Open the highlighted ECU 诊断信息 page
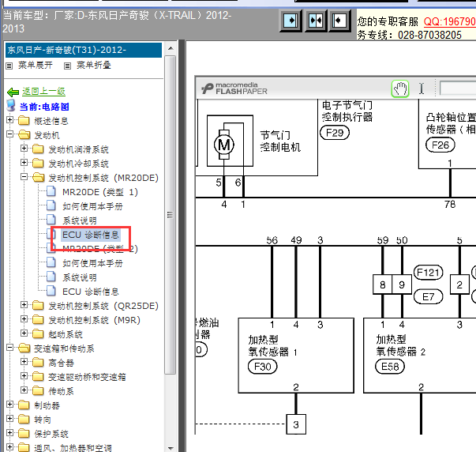The image size is (476, 452). [x=91, y=235]
